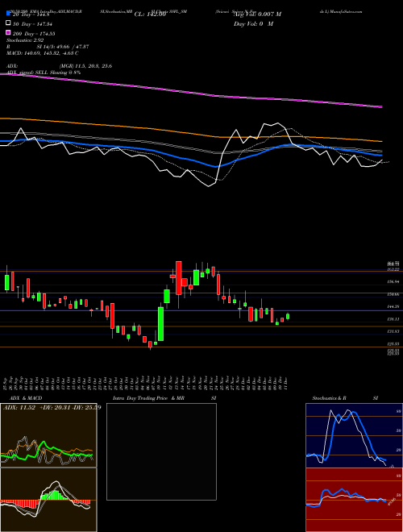
Task: Click the magenta 200 Day legend swatch
Action: [x=8, y=32]
